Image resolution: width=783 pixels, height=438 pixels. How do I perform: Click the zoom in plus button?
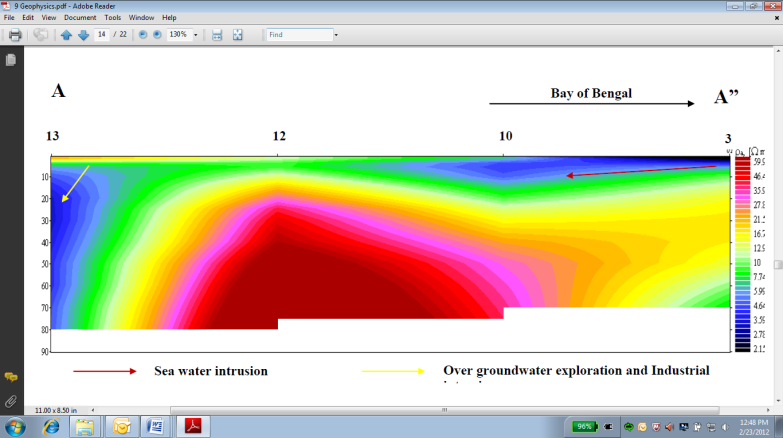click(x=157, y=35)
